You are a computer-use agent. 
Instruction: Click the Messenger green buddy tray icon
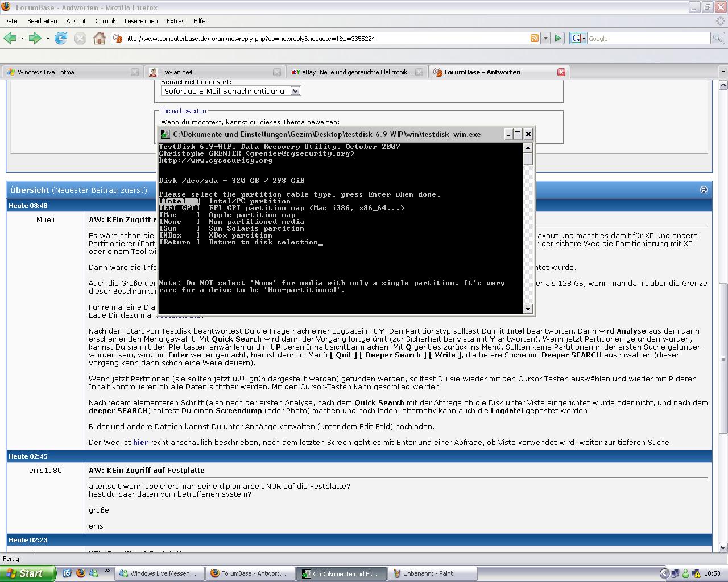pyautogui.click(x=685, y=573)
